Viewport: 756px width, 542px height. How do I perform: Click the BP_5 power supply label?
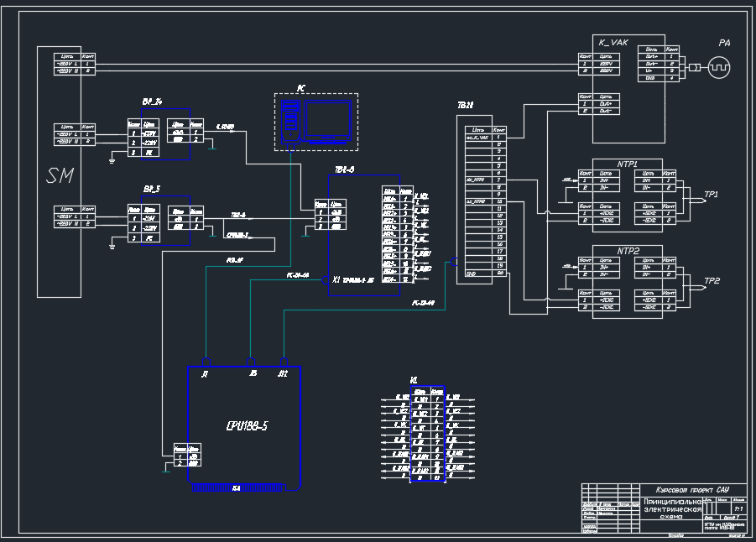[153, 190]
